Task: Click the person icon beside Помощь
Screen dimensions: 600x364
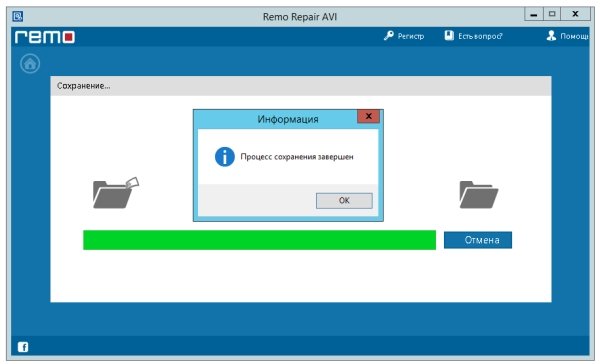Action: click(x=551, y=36)
